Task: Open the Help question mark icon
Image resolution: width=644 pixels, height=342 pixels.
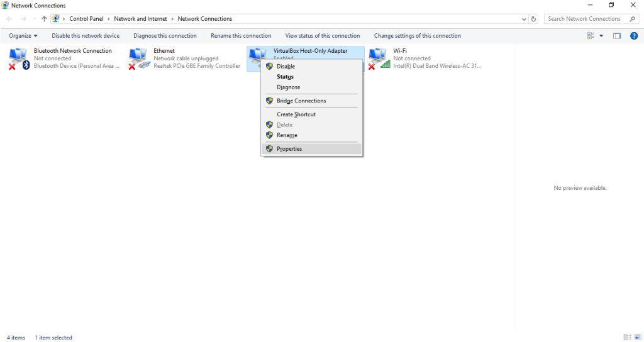Action: tap(634, 36)
